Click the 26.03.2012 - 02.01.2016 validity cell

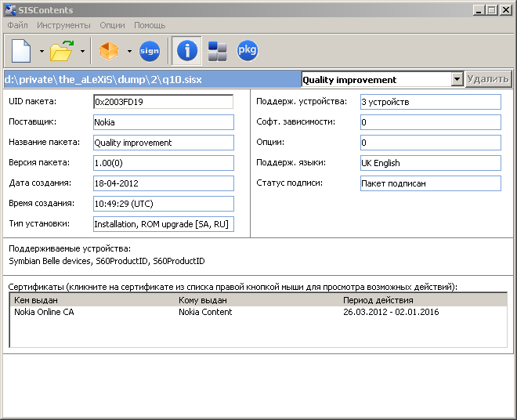pyautogui.click(x=391, y=312)
